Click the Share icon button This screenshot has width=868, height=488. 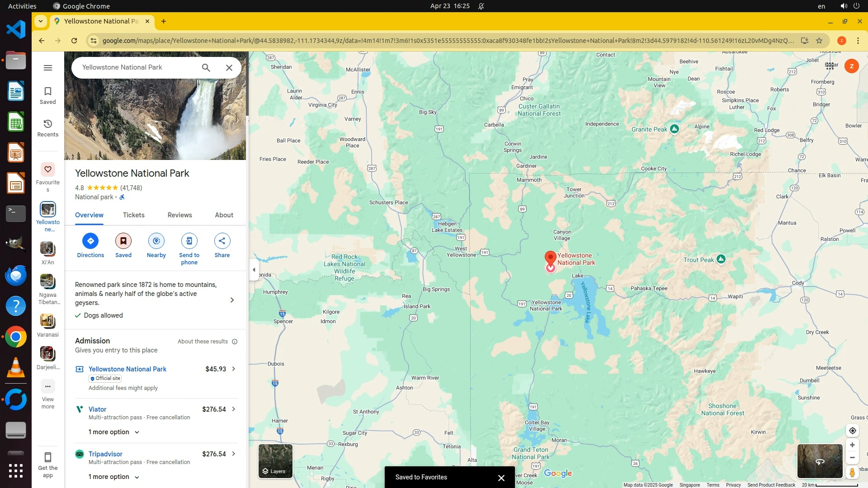coord(222,241)
